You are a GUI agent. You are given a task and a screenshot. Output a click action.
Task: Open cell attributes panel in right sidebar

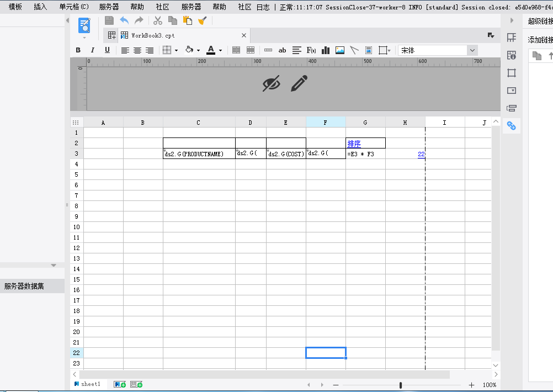point(512,55)
